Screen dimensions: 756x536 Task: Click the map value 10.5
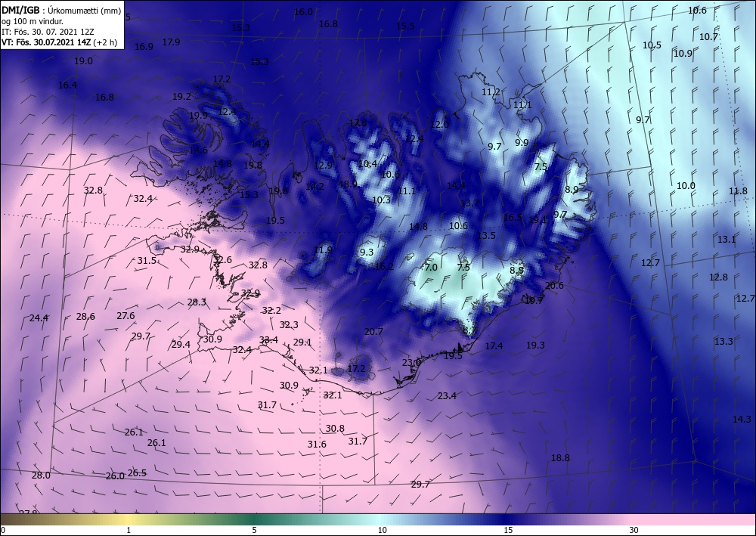[x=652, y=45]
